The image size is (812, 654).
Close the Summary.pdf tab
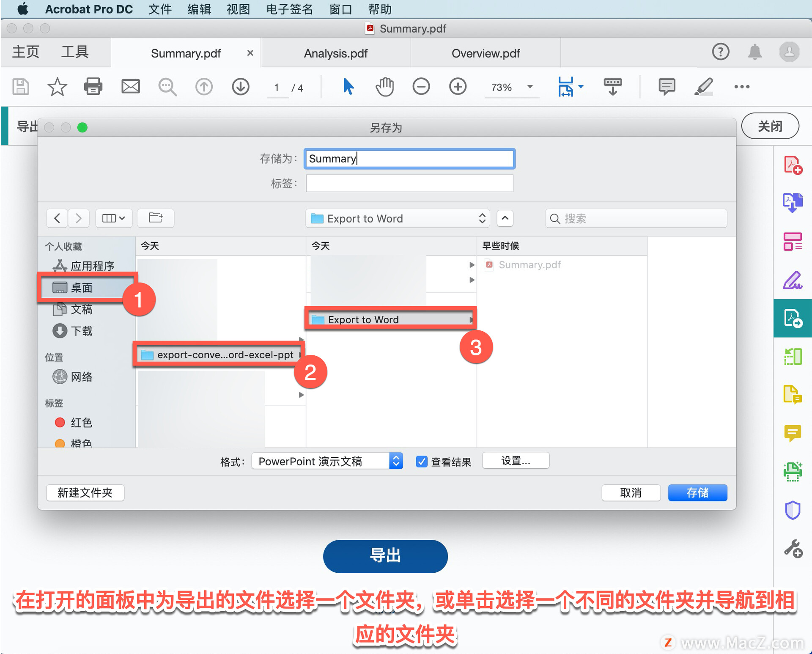pos(250,53)
